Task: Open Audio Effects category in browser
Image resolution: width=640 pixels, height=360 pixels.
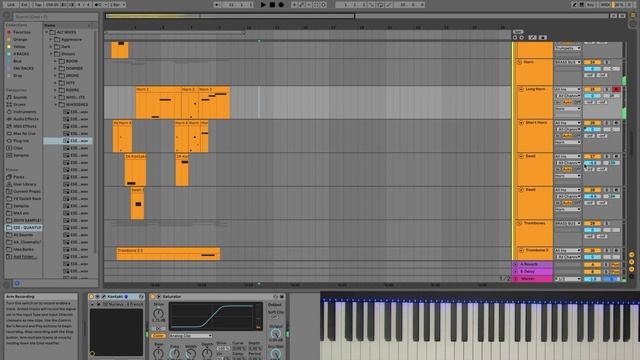Action: pyautogui.click(x=25, y=119)
